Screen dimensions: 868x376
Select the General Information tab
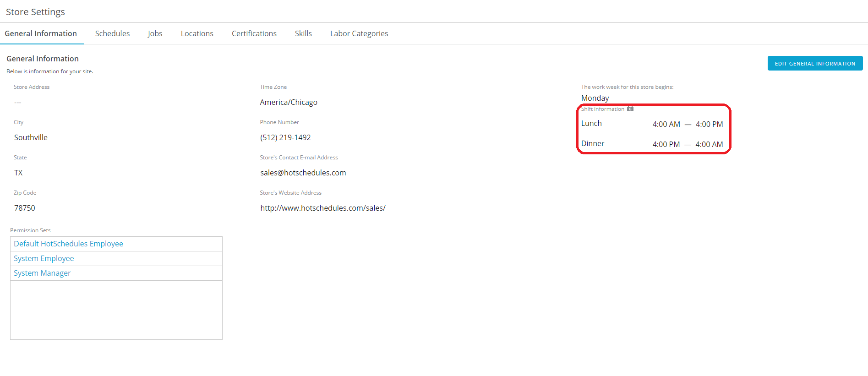pos(41,33)
